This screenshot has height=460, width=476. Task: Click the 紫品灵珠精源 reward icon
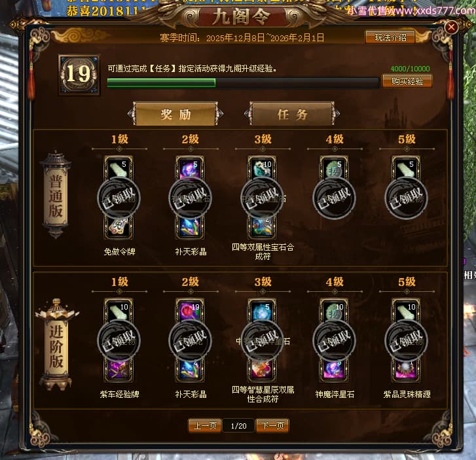[x=406, y=370]
